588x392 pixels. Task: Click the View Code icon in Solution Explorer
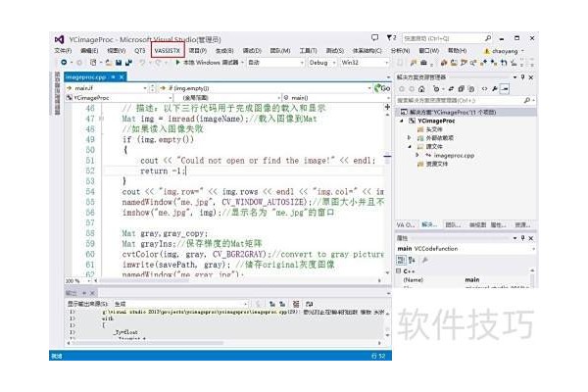(484, 89)
